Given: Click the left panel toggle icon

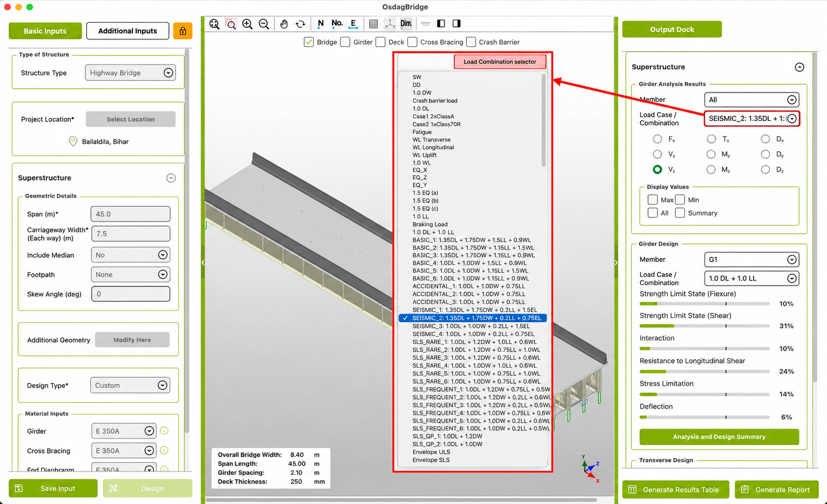Looking at the screenshot, I should point(441,24).
